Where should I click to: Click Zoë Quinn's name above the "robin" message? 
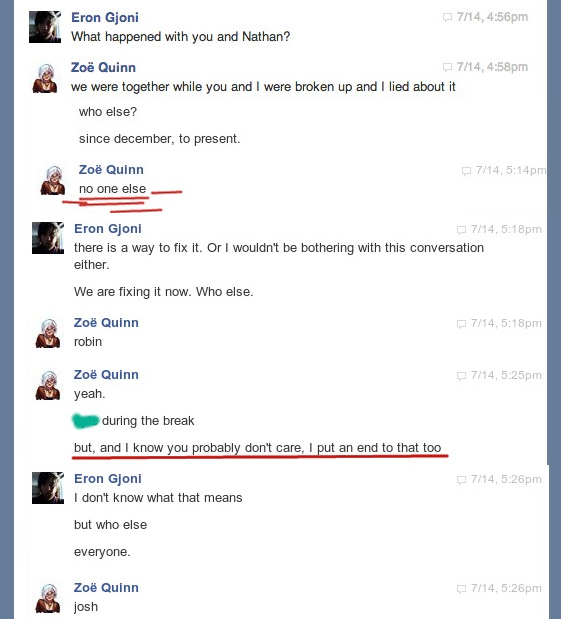[106, 323]
